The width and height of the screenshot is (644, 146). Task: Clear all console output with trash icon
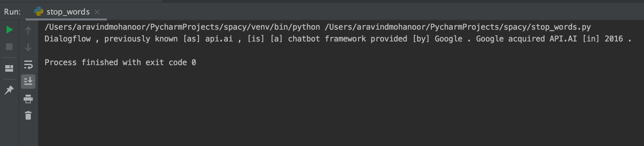pyautogui.click(x=28, y=116)
